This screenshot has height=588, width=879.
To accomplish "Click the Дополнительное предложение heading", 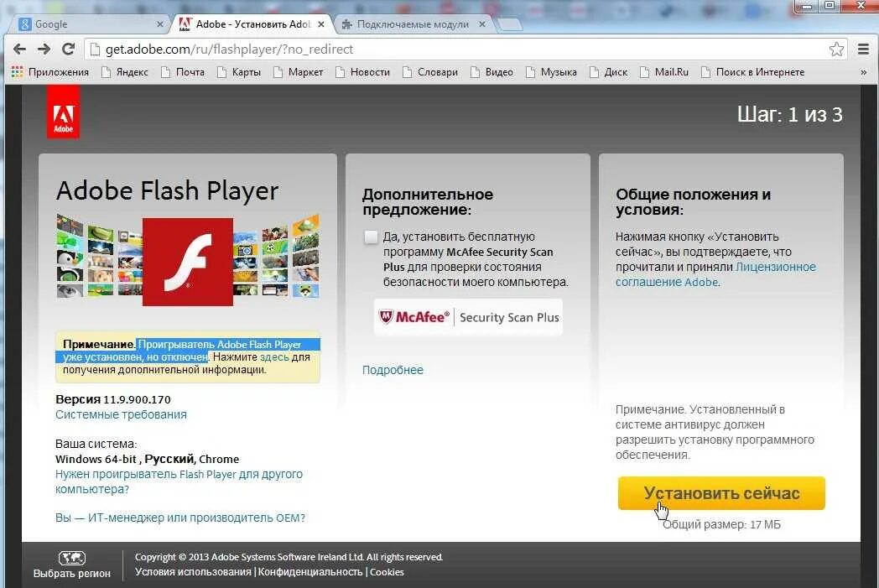I will 428,202.
